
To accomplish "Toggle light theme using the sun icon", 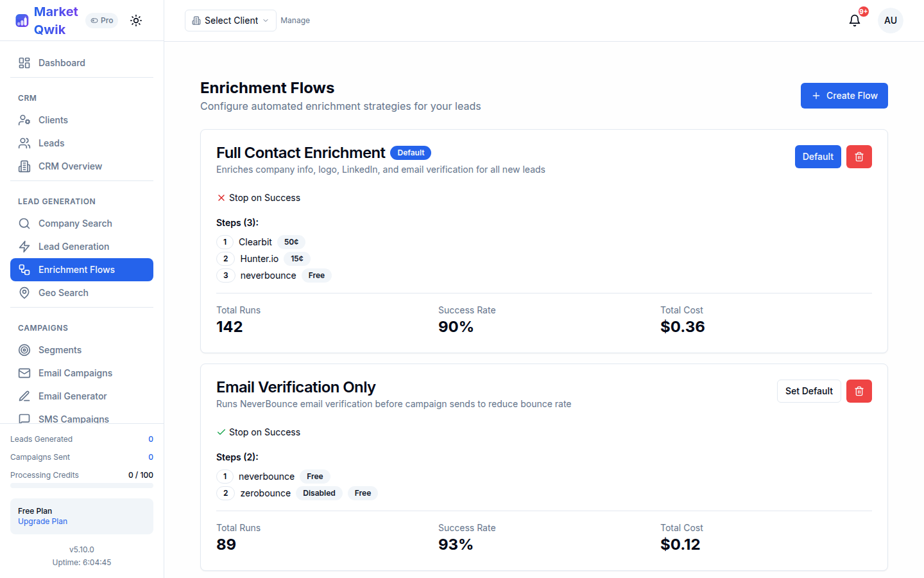I will point(135,20).
